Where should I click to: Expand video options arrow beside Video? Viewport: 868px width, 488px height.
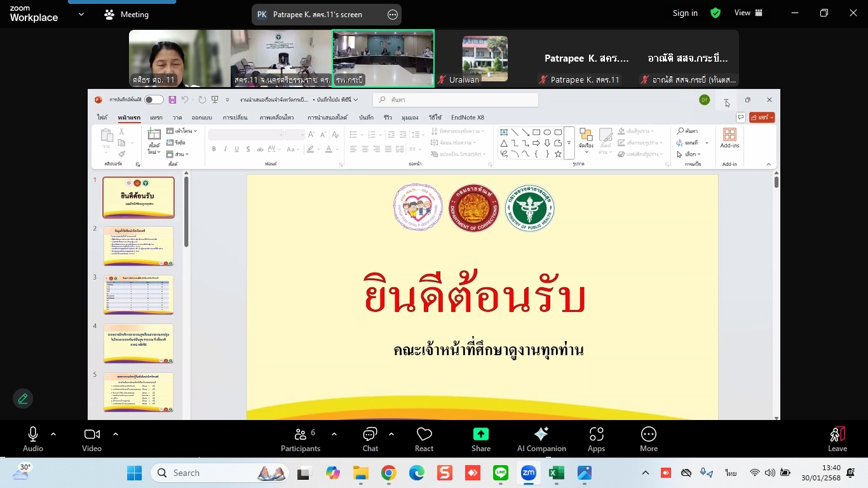(116, 434)
